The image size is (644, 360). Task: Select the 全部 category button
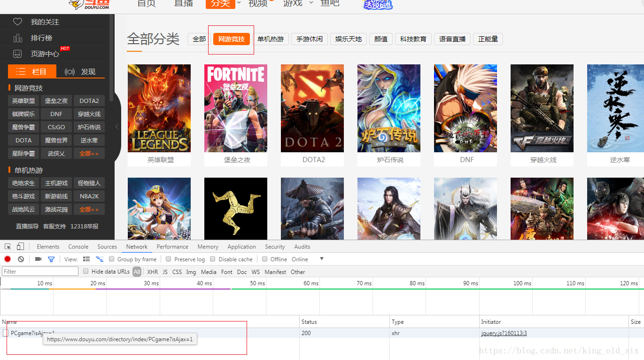point(199,39)
